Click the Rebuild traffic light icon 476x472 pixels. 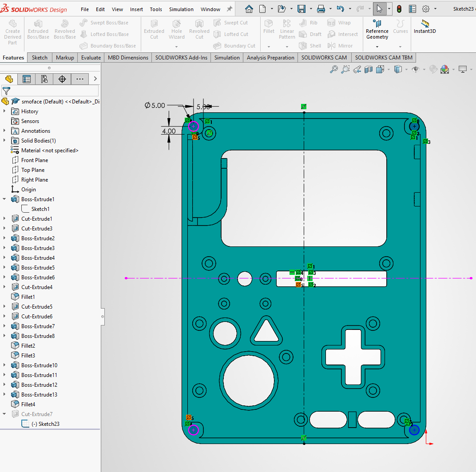(x=399, y=9)
